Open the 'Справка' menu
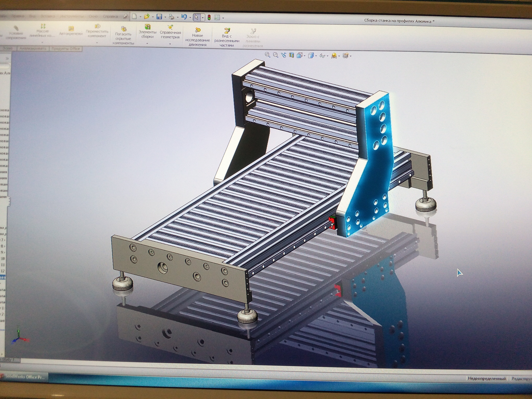 tap(110, 16)
